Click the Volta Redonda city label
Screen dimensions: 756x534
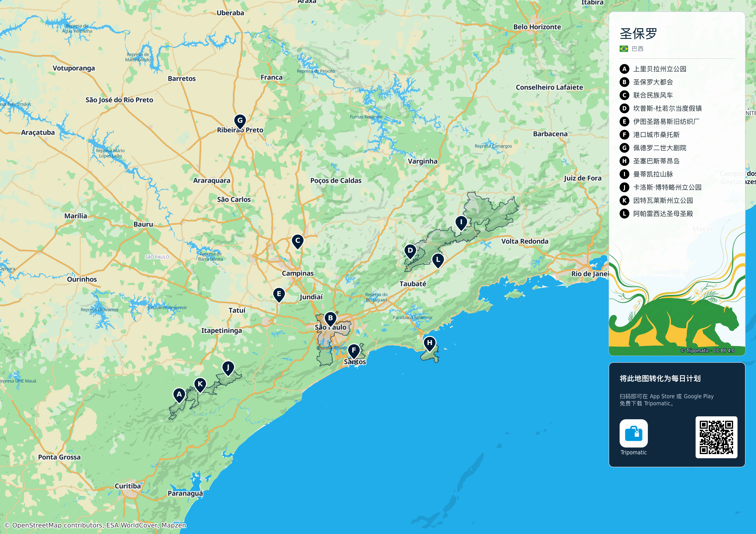pos(525,241)
